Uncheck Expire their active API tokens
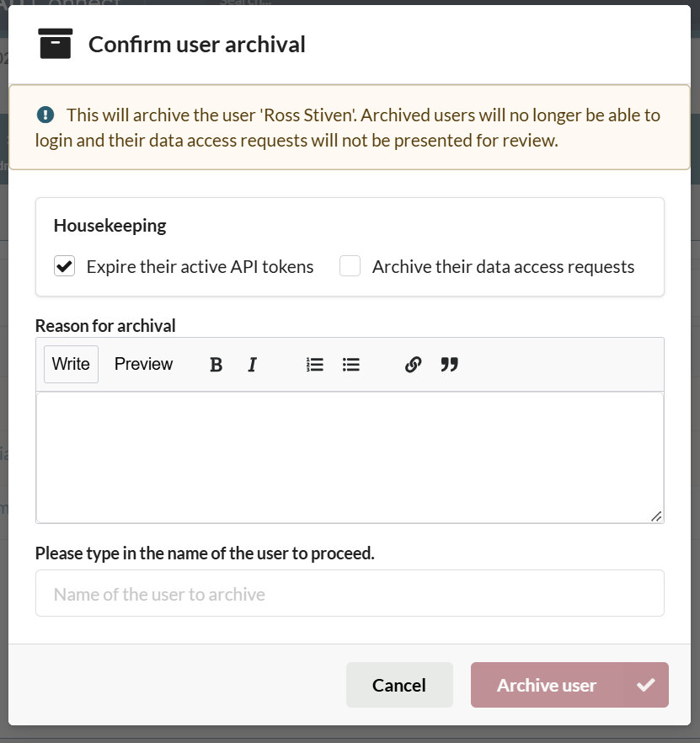The image size is (700, 743). tap(64, 267)
